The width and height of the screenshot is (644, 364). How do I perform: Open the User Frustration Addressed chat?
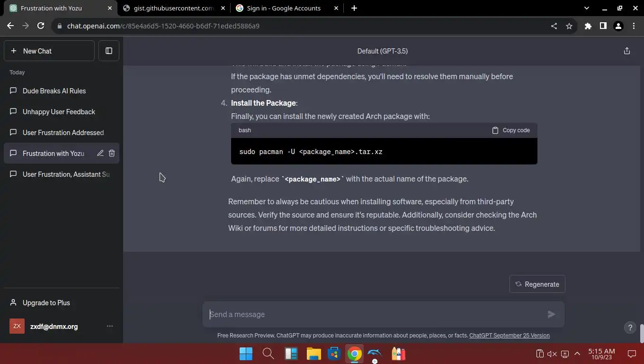62,132
